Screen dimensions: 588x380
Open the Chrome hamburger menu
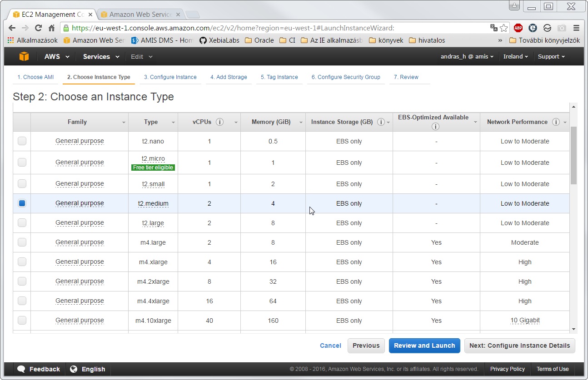coord(576,28)
